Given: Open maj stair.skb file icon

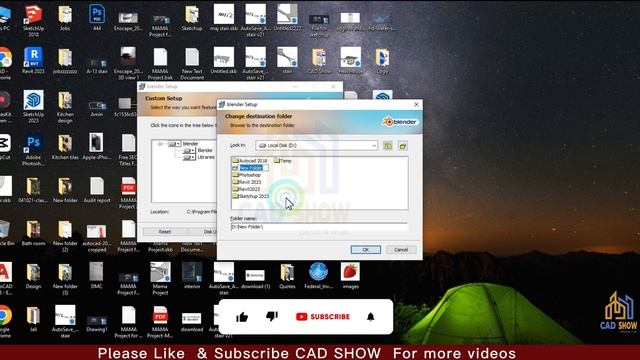Looking at the screenshot, I should 224,18.
